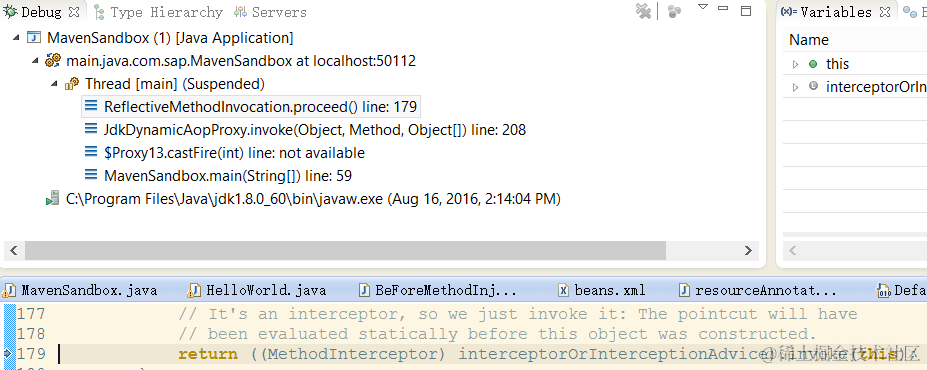Expand the 'this' variable
Image resolution: width=927 pixels, height=370 pixels.
795,64
